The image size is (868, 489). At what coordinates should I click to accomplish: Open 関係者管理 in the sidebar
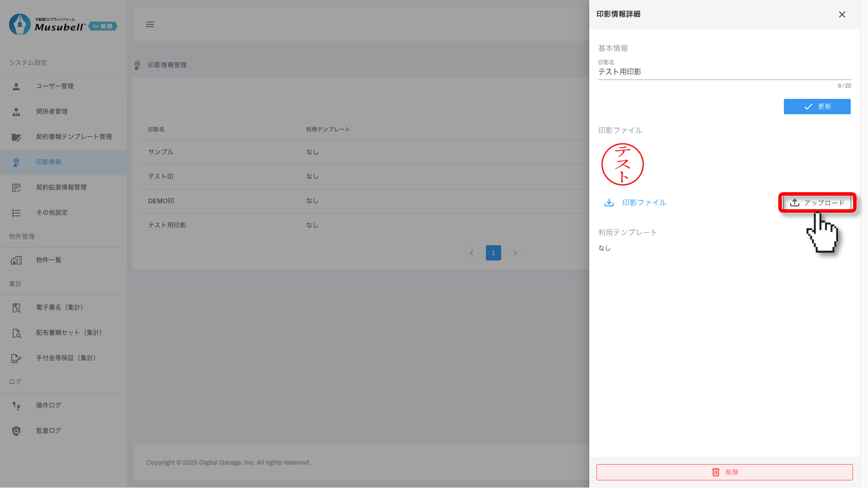[52, 112]
